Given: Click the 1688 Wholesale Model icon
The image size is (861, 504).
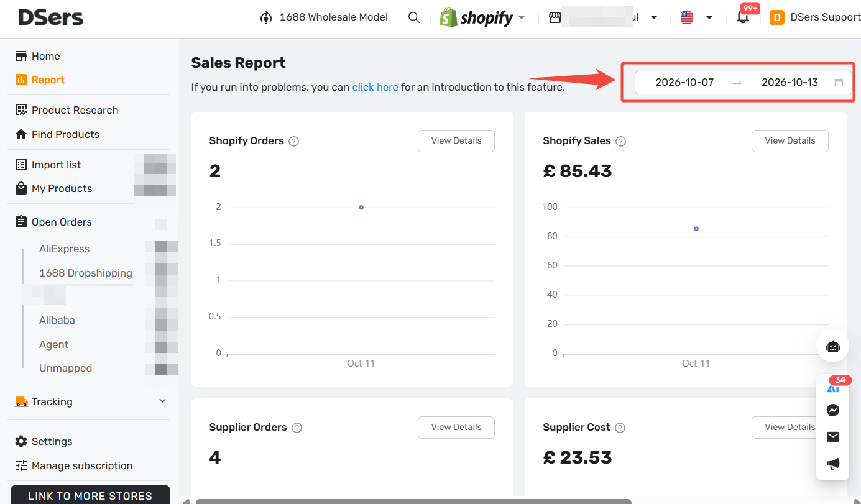Looking at the screenshot, I should 266,17.
